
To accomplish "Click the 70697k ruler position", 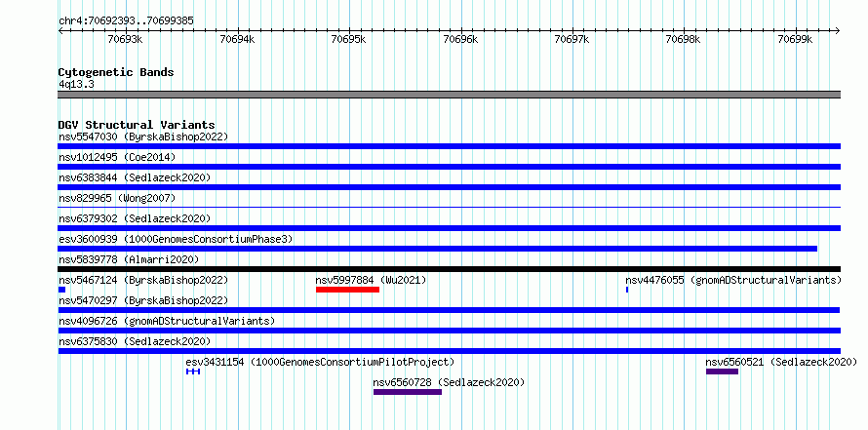I will [x=572, y=39].
